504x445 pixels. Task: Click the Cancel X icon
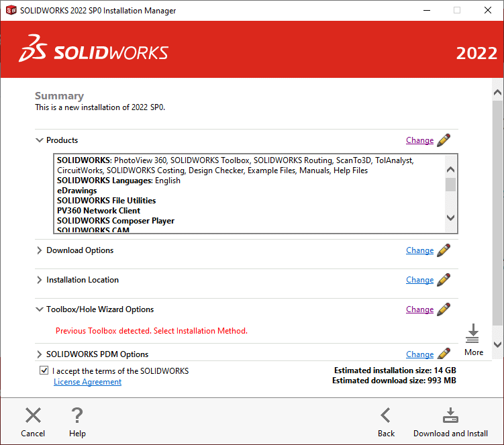[x=33, y=415]
